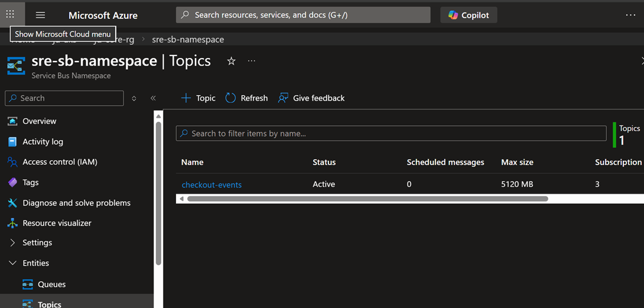Open more actions ellipsis beside page title
This screenshot has height=308, width=644.
(x=251, y=61)
